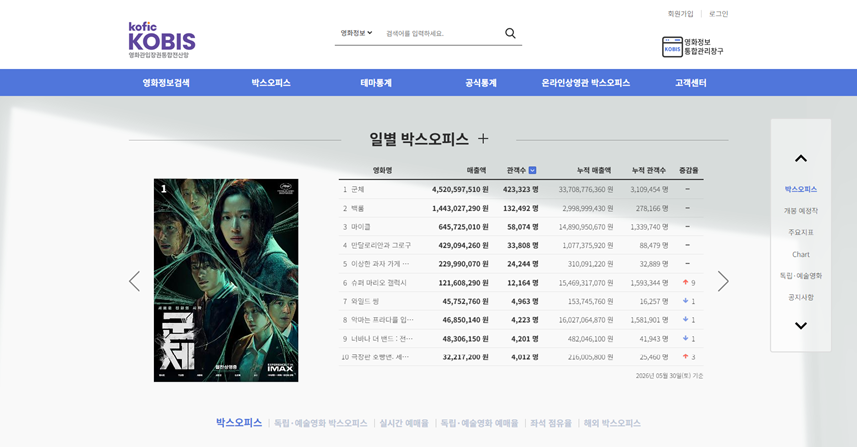Click the down chevron in side panel
This screenshot has width=857, height=447.
click(801, 326)
